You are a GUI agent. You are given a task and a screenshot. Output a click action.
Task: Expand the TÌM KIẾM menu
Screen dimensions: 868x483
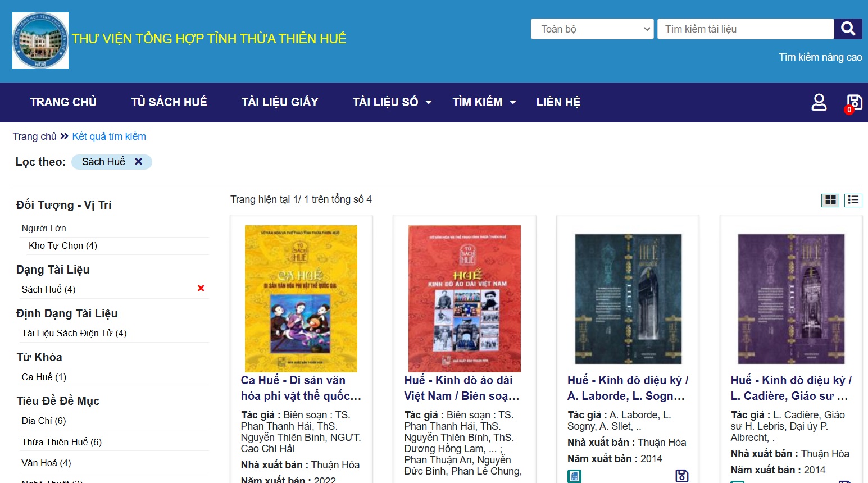[x=484, y=102]
